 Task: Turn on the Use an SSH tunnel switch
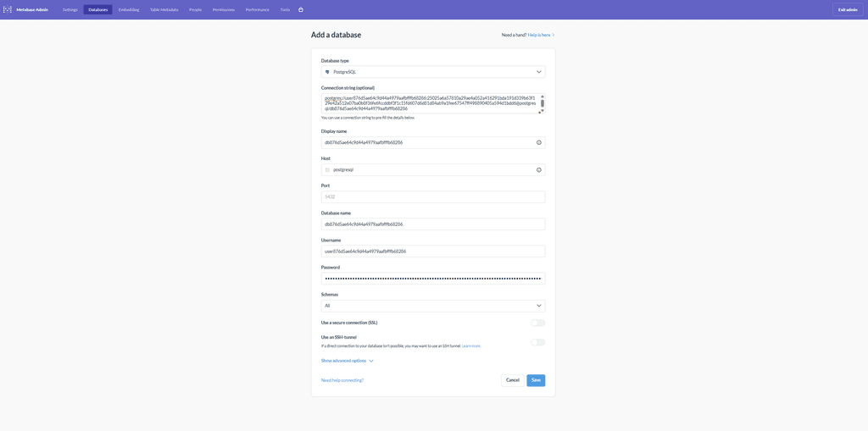click(537, 342)
